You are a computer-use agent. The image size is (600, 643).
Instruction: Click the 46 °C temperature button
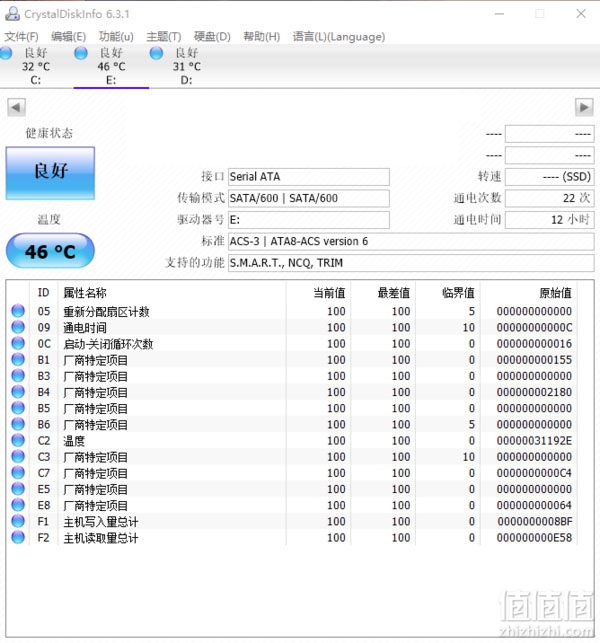coord(50,251)
